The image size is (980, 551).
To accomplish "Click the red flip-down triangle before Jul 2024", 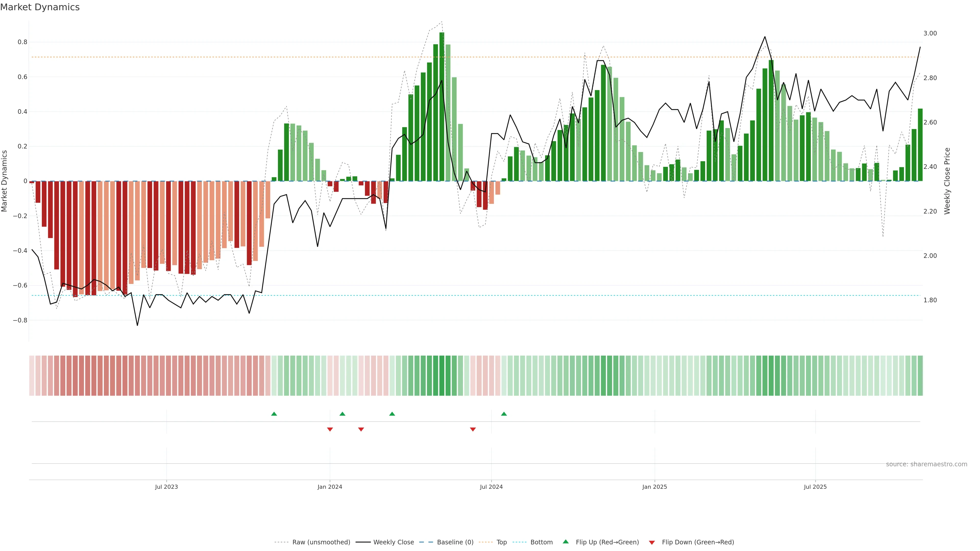I will click(x=472, y=429).
